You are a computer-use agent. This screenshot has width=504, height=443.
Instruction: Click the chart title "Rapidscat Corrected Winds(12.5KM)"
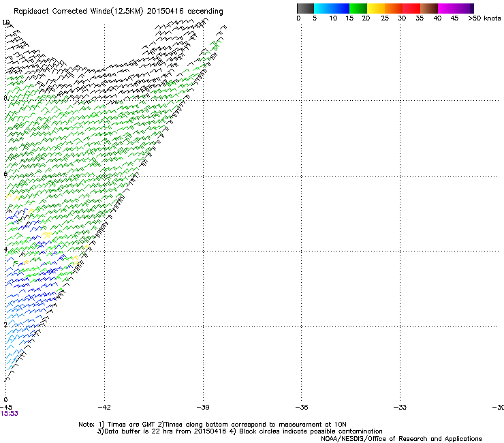[x=78, y=12]
